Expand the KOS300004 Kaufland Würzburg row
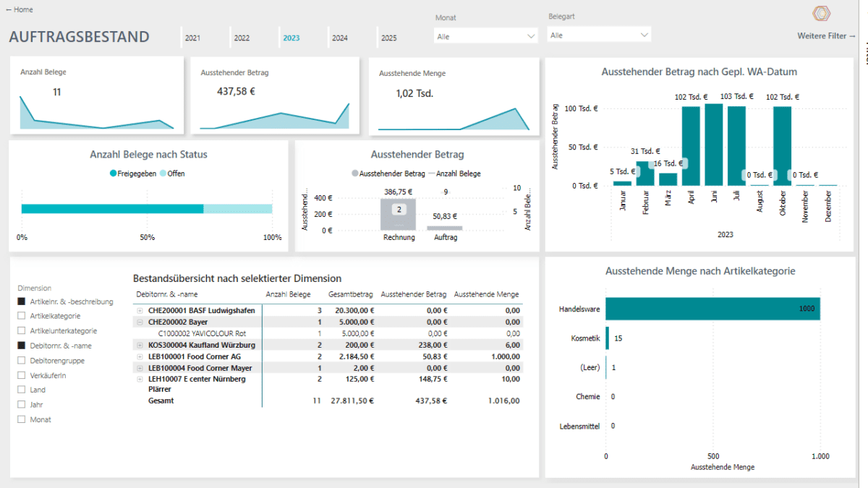This screenshot has height=488, width=868. pos(140,346)
